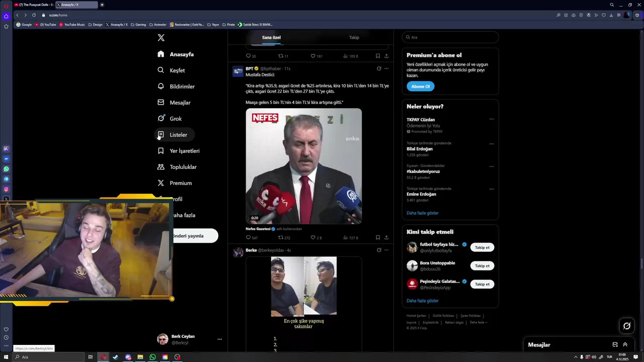644x362 pixels.
Task: Open #kabuletmiyoruz trending topic
Action: click(423, 171)
